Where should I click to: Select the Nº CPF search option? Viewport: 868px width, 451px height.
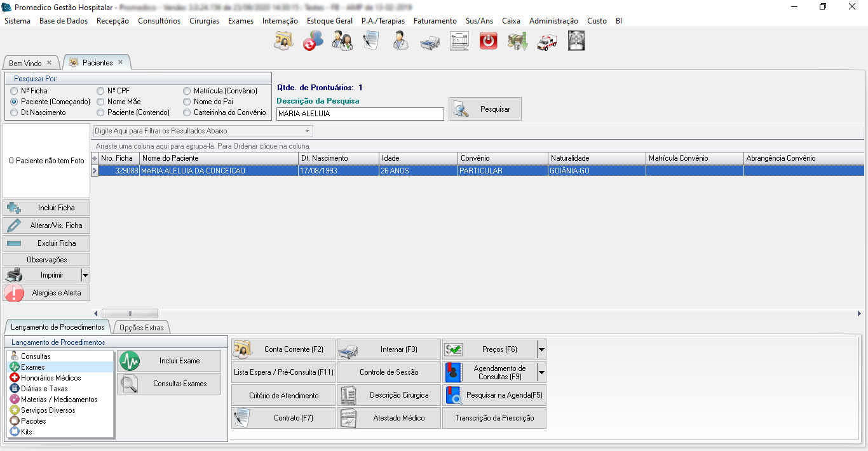100,91
